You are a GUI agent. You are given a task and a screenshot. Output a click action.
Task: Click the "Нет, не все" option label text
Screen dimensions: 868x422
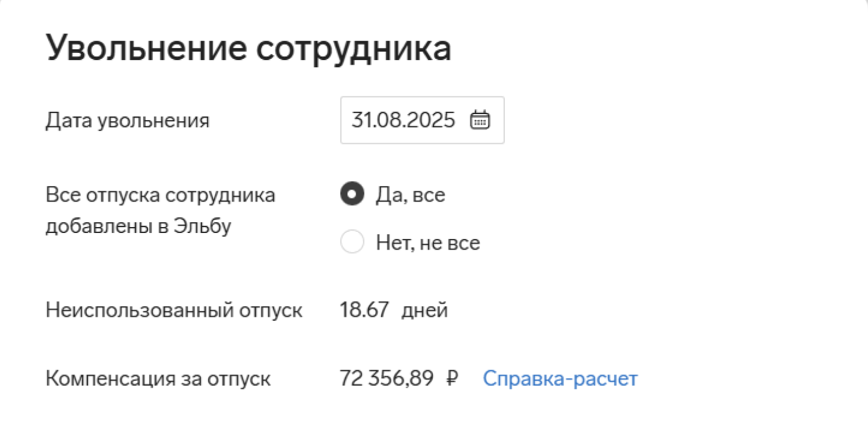coord(427,243)
